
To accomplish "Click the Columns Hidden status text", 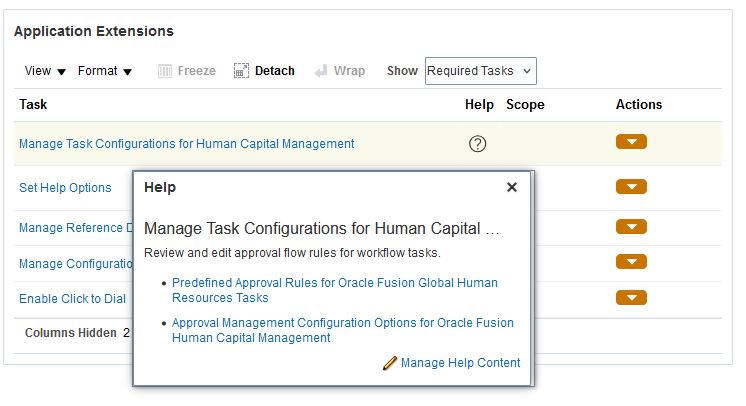I will point(77,333).
